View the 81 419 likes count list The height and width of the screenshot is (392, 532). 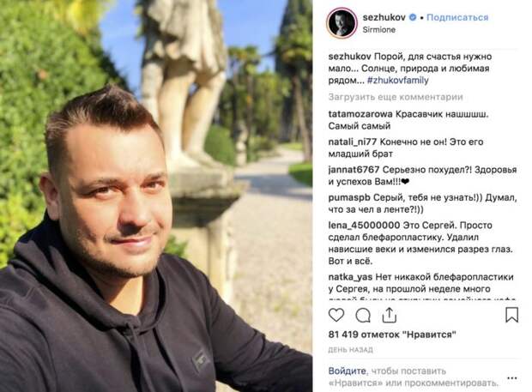392,335
